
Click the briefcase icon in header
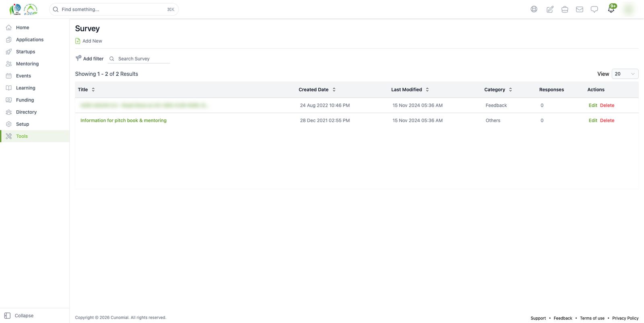click(565, 9)
